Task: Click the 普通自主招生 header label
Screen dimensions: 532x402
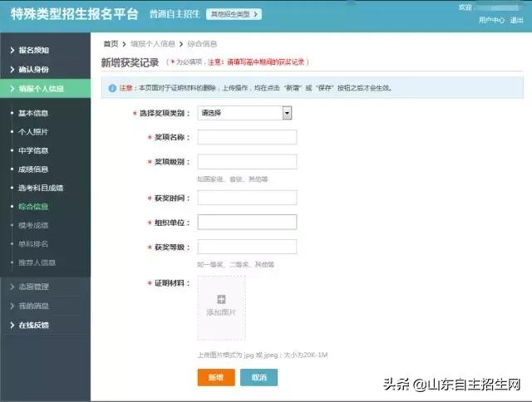Action: (x=175, y=14)
